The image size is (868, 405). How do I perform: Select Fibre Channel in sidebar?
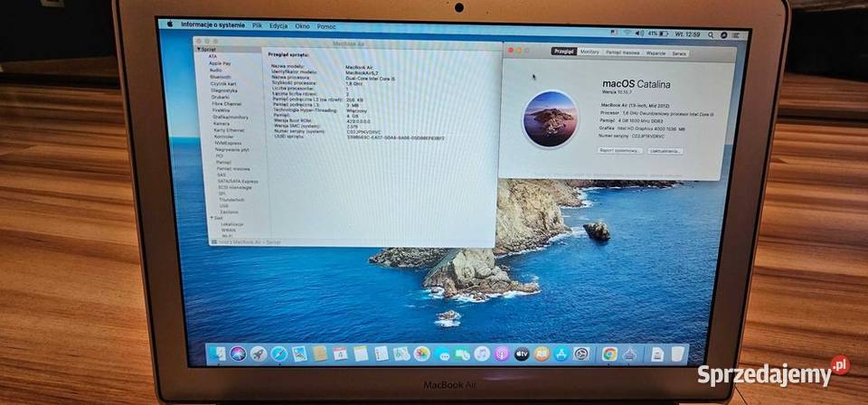[226, 103]
